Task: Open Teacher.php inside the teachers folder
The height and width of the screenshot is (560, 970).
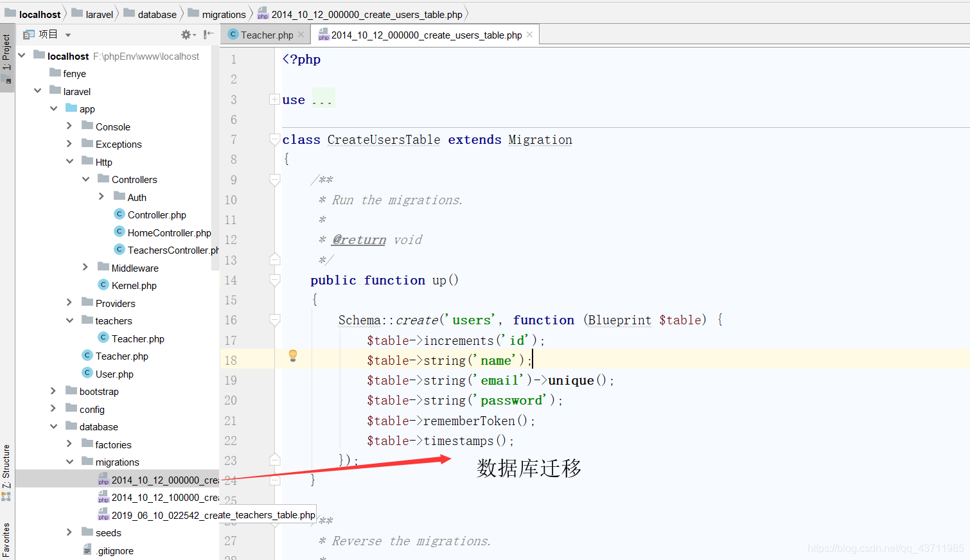Action: click(137, 338)
